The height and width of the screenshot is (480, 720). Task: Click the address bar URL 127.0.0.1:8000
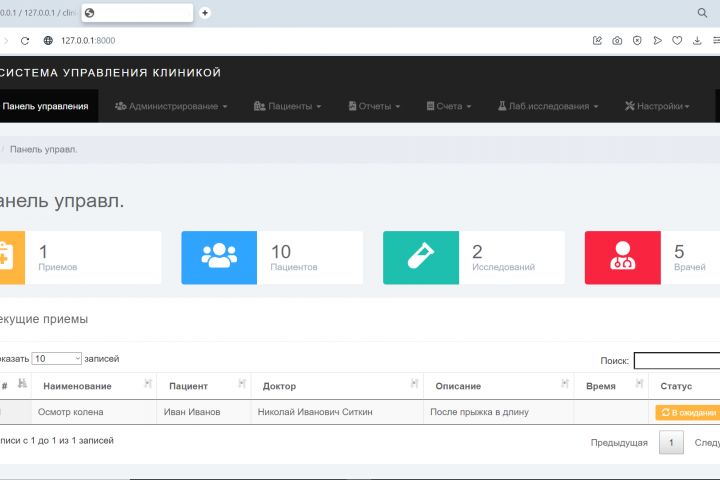[x=88, y=40]
